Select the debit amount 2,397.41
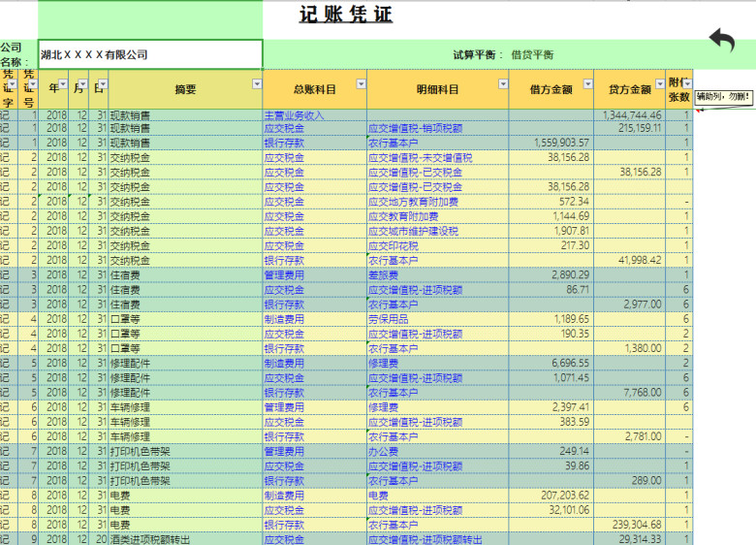Viewport: 756px width, 545px height. point(551,407)
